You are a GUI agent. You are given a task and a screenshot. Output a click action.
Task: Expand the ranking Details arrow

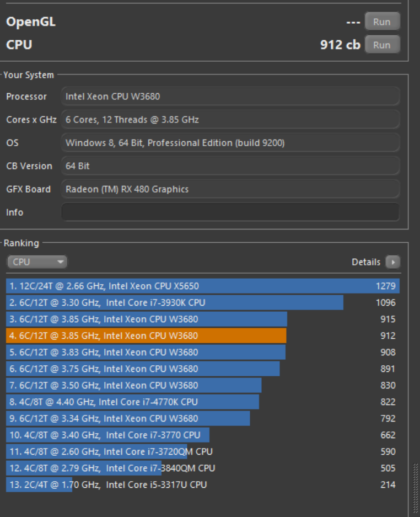[x=392, y=262]
